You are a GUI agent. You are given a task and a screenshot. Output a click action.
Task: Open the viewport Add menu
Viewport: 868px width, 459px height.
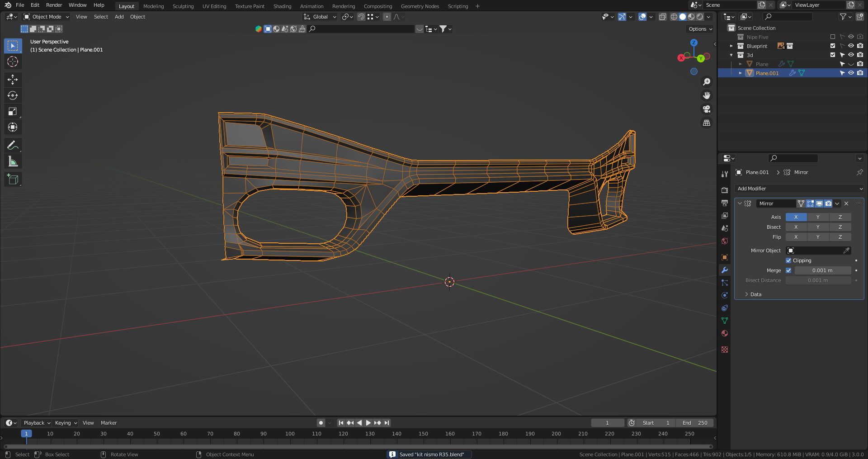tap(119, 17)
